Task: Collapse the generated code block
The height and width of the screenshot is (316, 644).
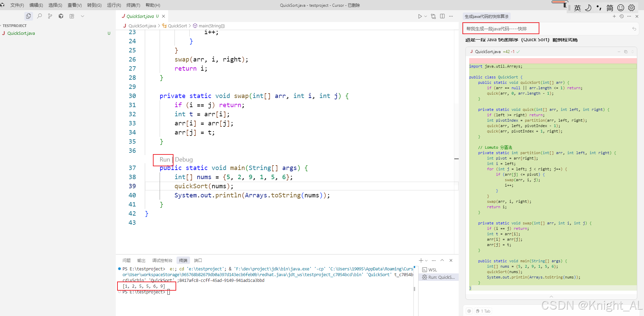Action: (x=633, y=52)
